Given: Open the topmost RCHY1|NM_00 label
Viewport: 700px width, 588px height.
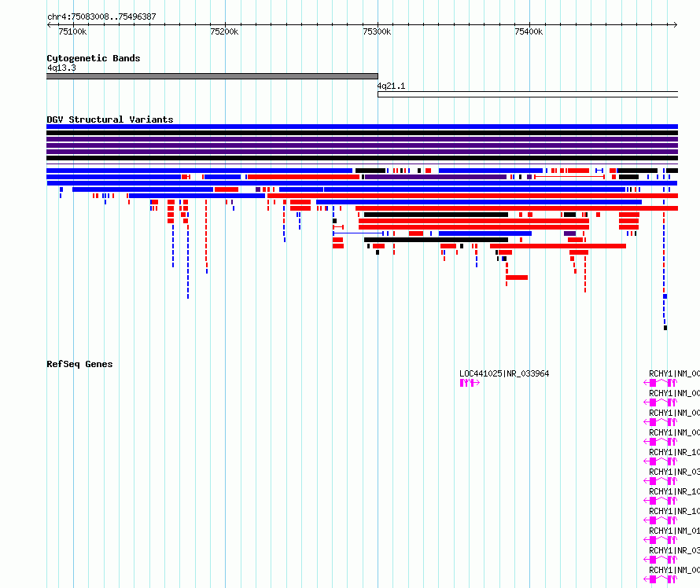Looking at the screenshot, I should 674,373.
